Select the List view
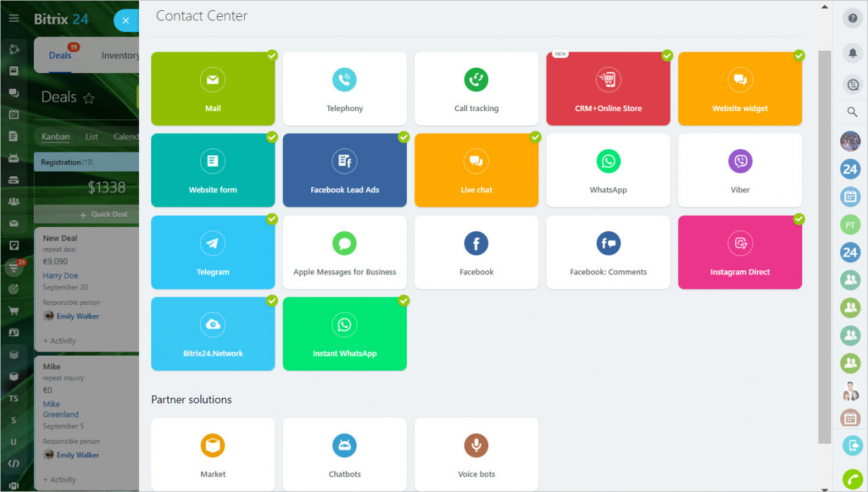Viewport: 868px width, 492px height. pos(92,136)
